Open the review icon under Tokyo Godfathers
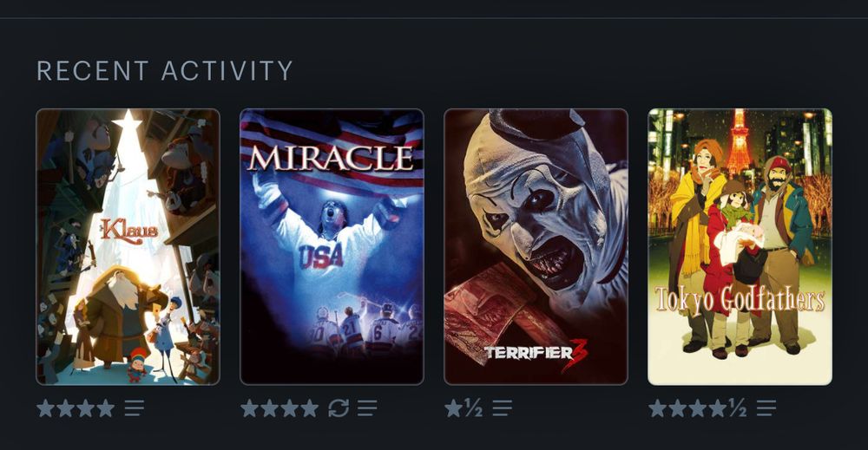 tap(766, 408)
